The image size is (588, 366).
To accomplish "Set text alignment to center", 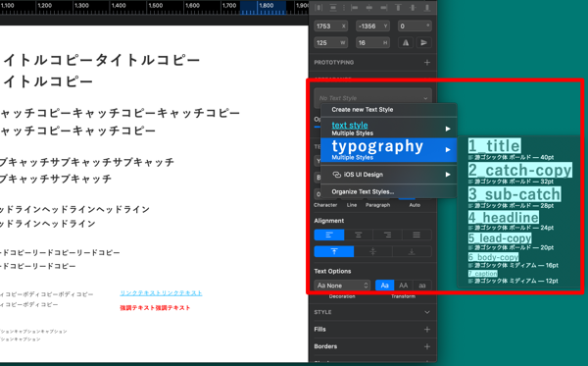I will click(359, 235).
